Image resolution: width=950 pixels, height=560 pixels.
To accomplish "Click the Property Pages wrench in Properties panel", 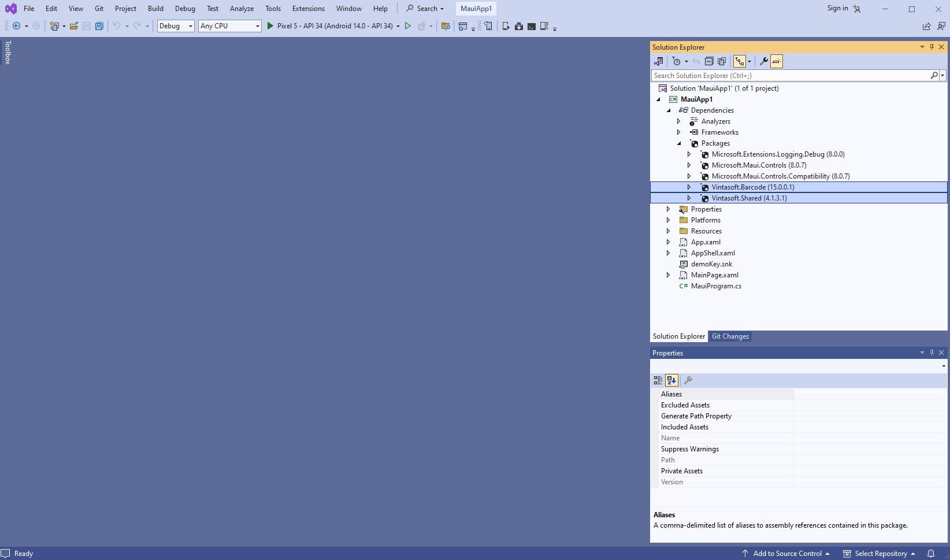I will (x=688, y=380).
